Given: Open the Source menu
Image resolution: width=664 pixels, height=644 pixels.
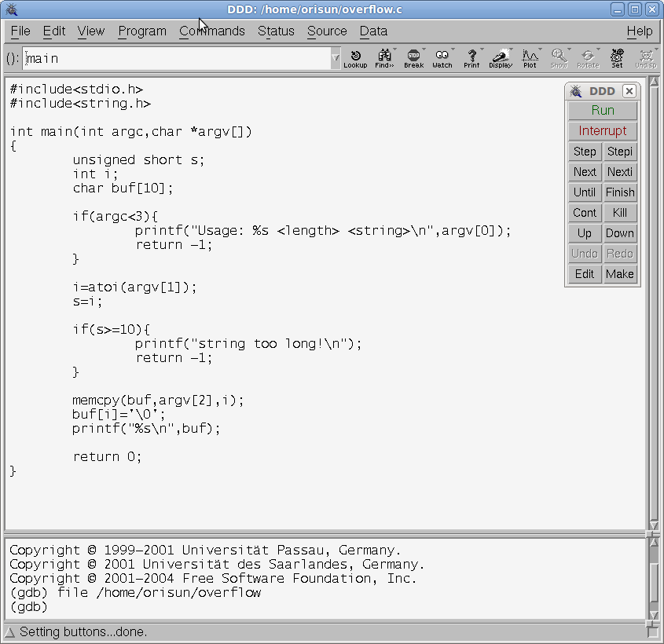Looking at the screenshot, I should coord(327,31).
